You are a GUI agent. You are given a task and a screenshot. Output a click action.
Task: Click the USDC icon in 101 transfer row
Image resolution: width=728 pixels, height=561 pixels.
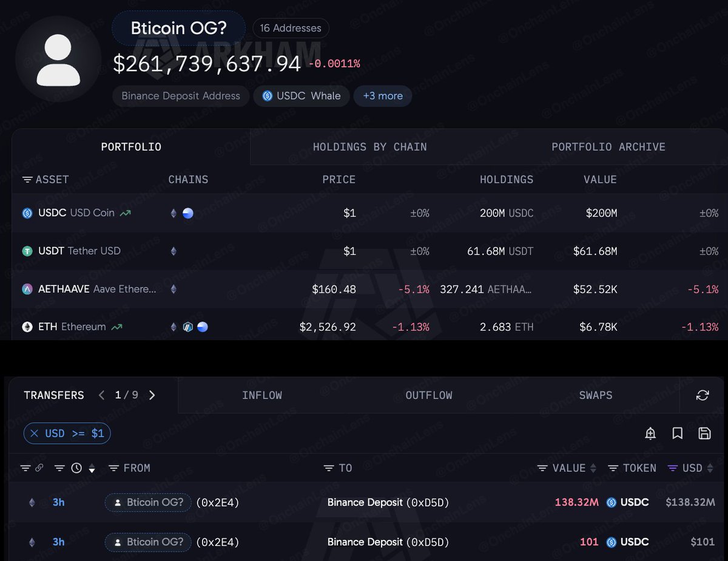point(612,542)
